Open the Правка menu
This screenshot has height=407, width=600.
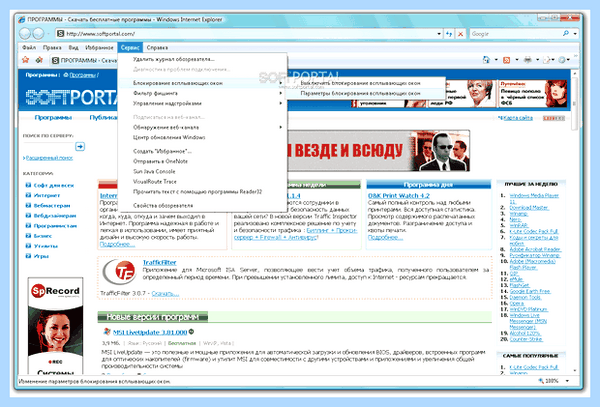[x=52, y=47]
